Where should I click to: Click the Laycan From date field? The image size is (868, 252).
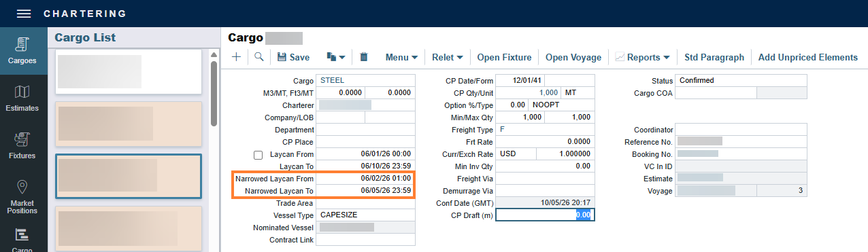365,154
